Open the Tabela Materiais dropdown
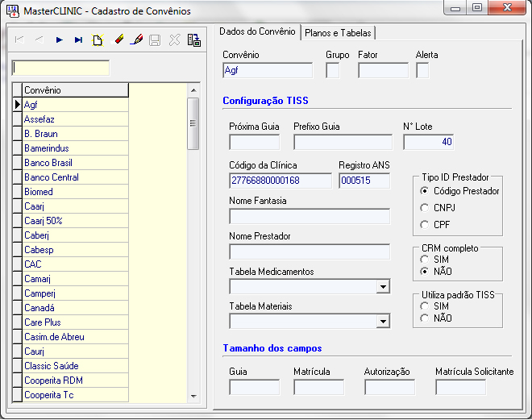This screenshot has height=420, width=532. (x=383, y=322)
